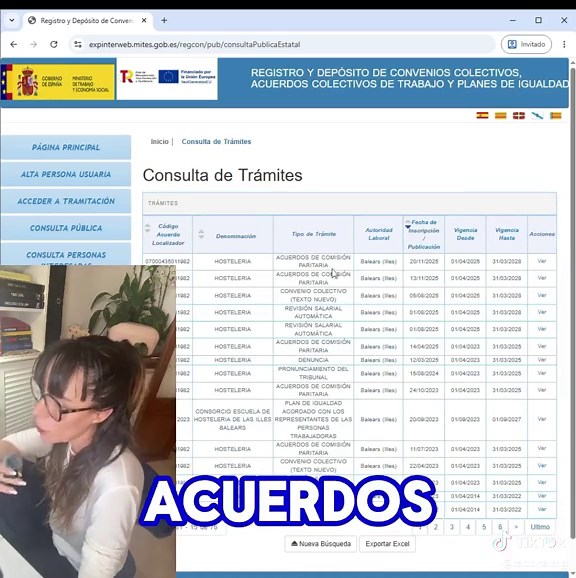Click the Consulta de Trámites breadcrumb link
The height and width of the screenshot is (578, 576).
[x=216, y=142]
